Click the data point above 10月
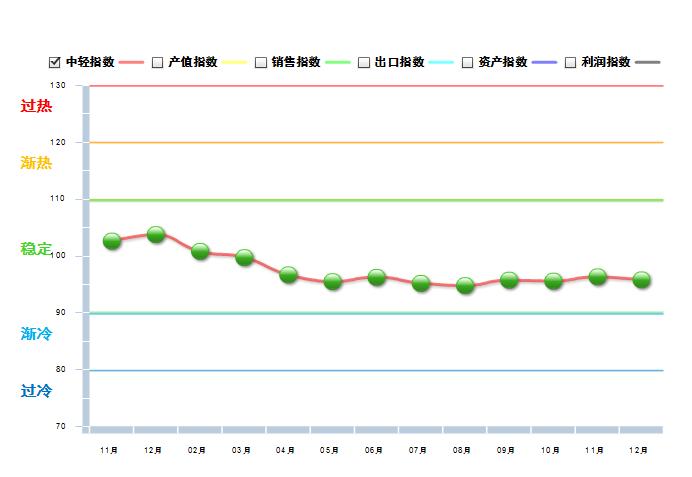Viewport: 692px width, 477px height. point(553,281)
